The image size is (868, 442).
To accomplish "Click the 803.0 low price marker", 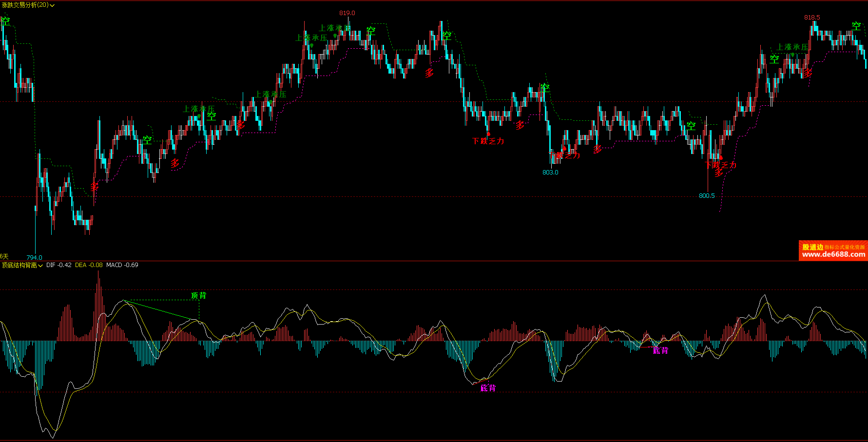I will [x=550, y=173].
